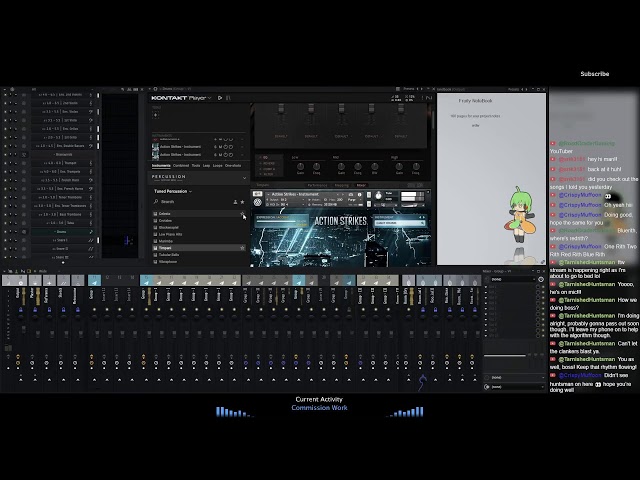Click the Drums group channel button
Screen dimensions: 640x480
[63, 232]
